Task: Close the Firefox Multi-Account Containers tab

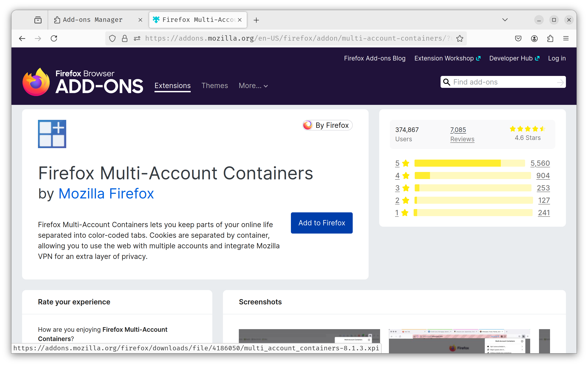Action: [240, 20]
